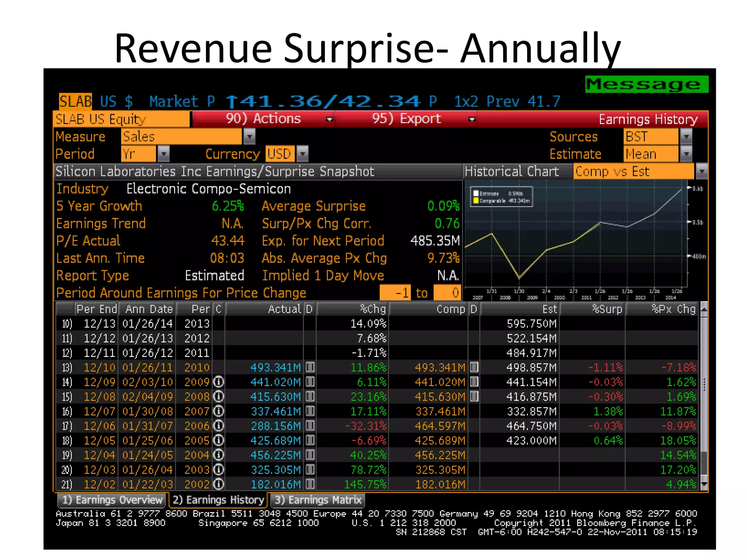Expand the Currency USD dropdown arrow
747x560 pixels.
tap(302, 154)
